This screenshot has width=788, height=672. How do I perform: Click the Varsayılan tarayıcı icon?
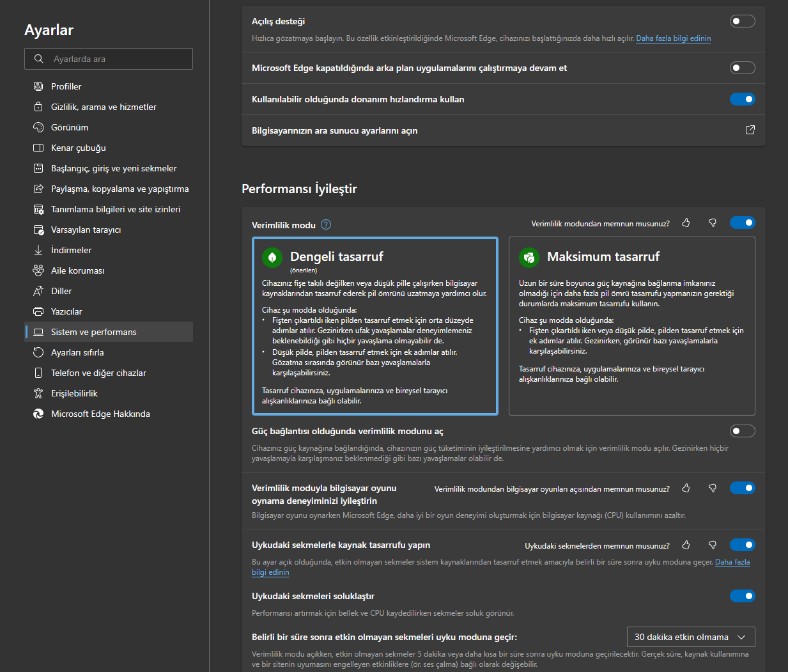click(38, 230)
